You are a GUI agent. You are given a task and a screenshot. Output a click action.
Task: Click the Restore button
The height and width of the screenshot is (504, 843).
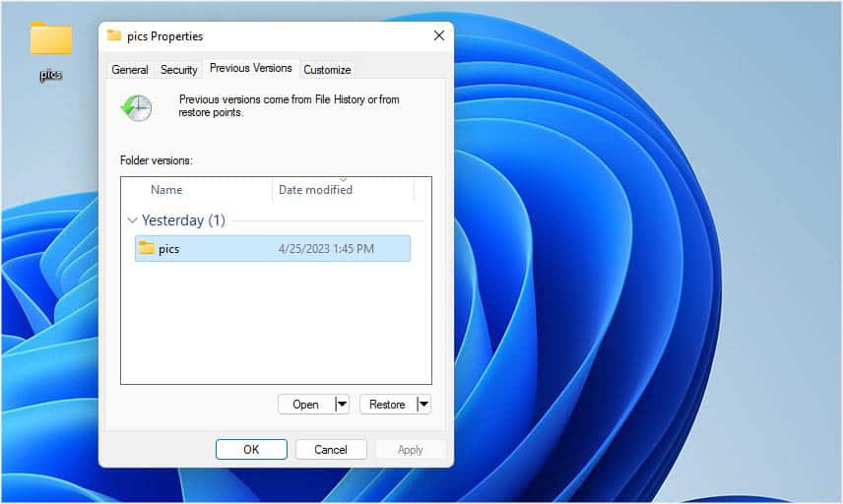click(x=388, y=404)
